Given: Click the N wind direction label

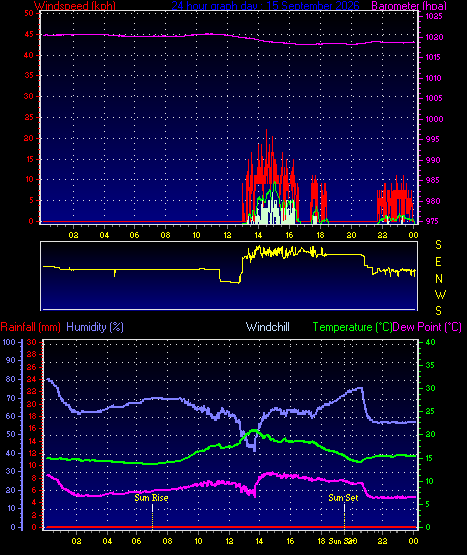Looking at the screenshot, I should pyautogui.click(x=439, y=279).
